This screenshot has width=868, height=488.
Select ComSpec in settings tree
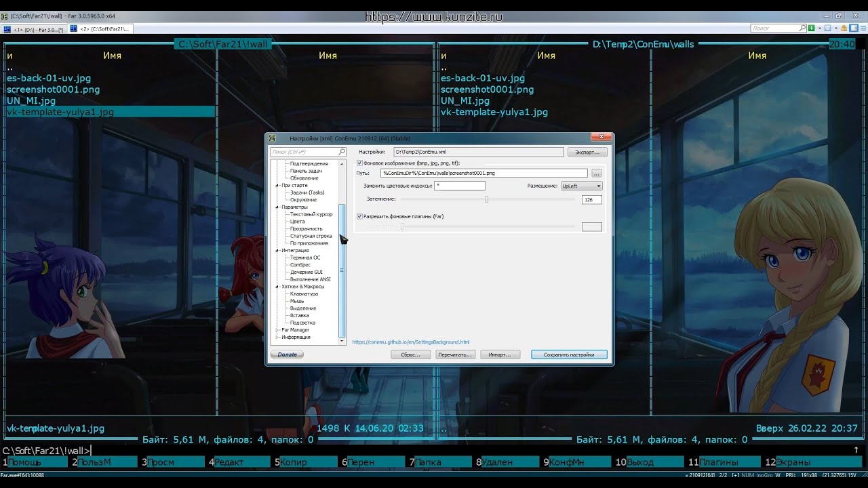pos(300,265)
